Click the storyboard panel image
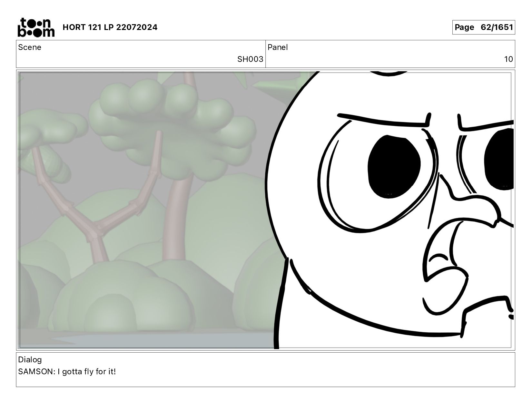Image resolution: width=532 pixels, height=411 pixels. tap(265, 210)
